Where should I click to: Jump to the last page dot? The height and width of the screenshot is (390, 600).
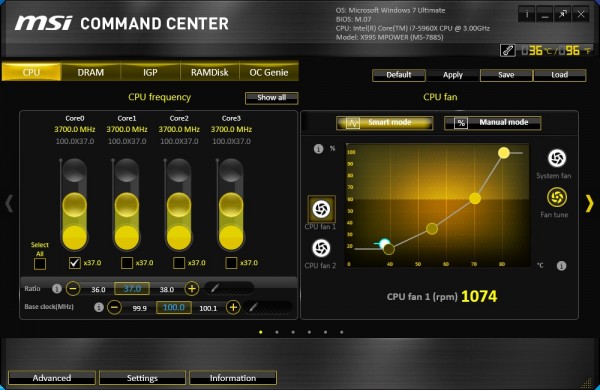pyautogui.click(x=341, y=332)
